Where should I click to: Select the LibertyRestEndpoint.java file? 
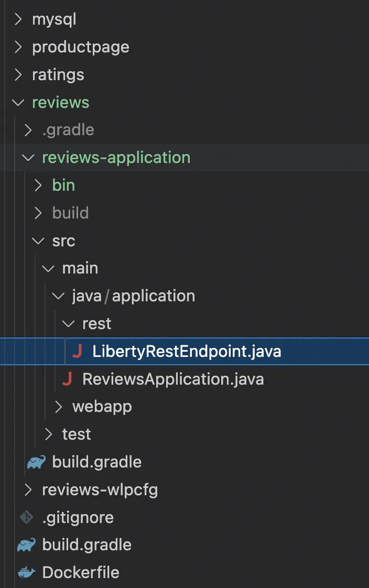[187, 352]
